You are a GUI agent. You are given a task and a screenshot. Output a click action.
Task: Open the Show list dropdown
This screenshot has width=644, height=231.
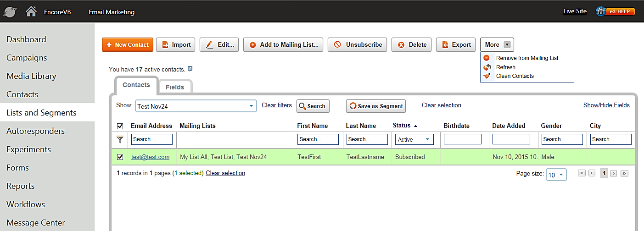pyautogui.click(x=196, y=106)
